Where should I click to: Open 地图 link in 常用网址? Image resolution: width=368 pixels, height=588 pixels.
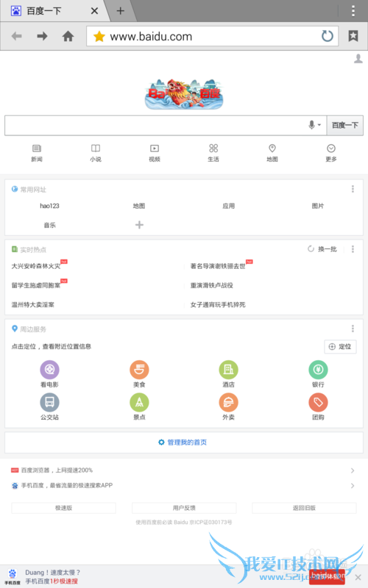point(139,206)
